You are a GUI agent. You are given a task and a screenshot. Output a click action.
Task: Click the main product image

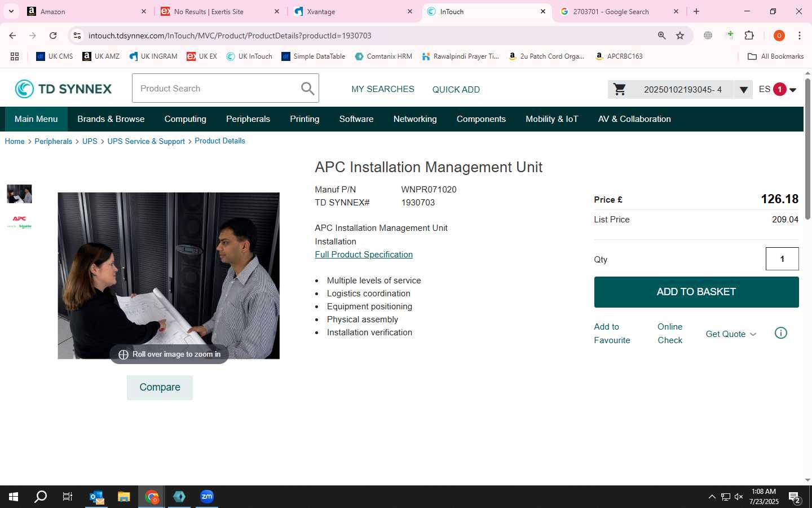(169, 275)
